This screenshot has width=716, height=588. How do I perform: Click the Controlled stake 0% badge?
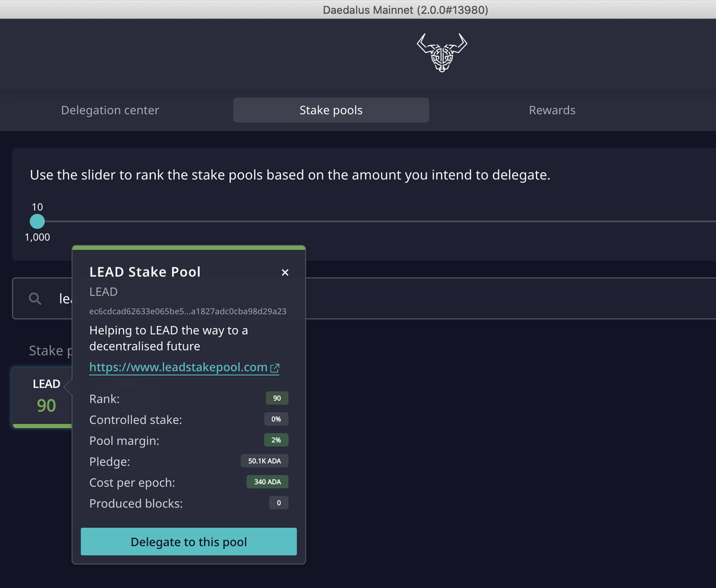point(276,419)
